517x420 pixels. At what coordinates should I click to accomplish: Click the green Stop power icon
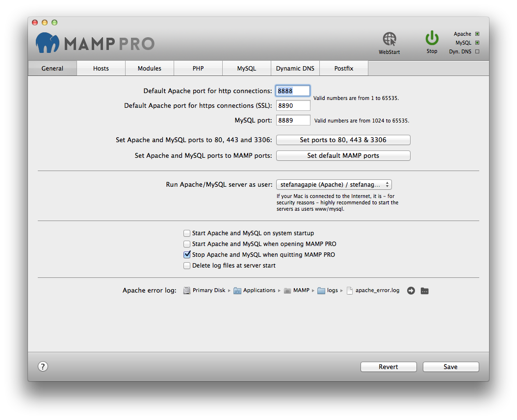click(x=432, y=38)
